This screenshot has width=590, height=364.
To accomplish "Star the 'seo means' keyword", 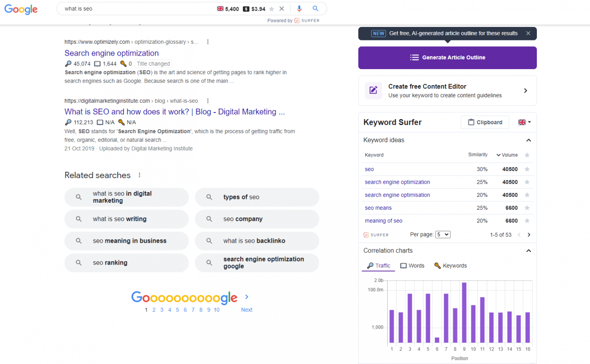I will point(527,208).
